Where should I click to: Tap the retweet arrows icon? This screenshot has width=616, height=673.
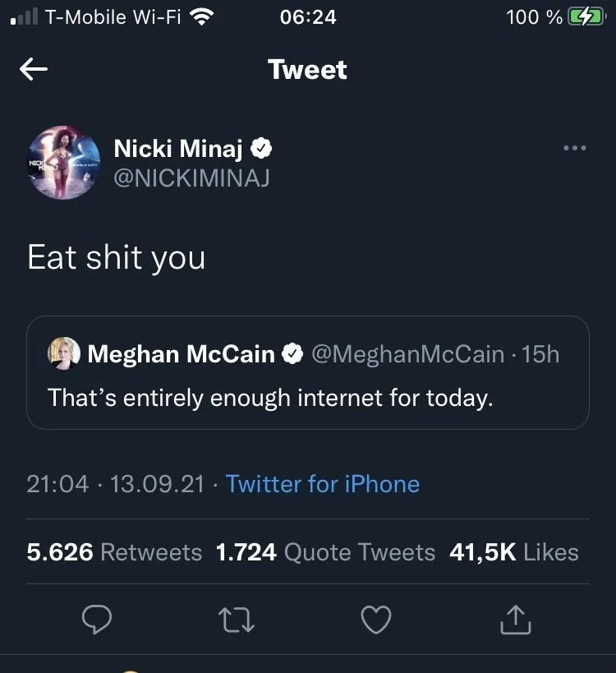238,620
